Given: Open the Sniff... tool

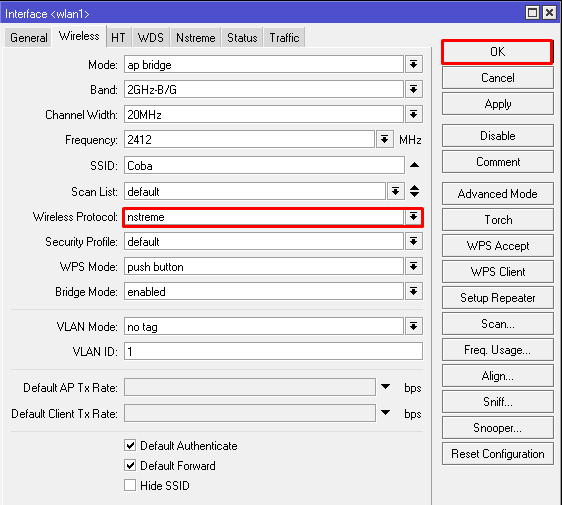Looking at the screenshot, I should click(x=497, y=402).
